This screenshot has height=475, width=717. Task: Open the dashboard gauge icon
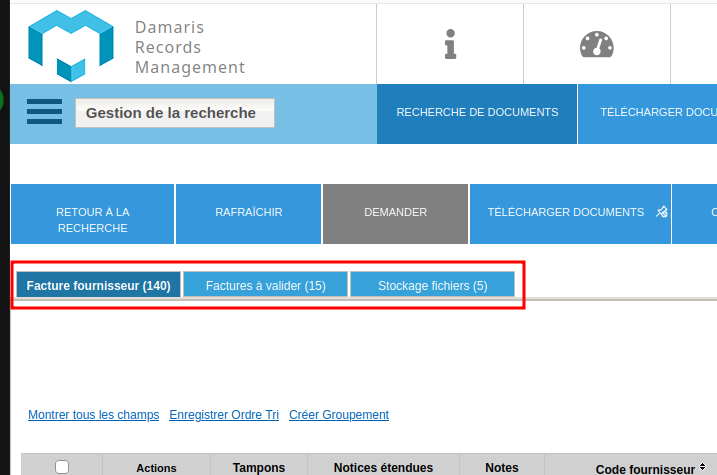tap(597, 44)
